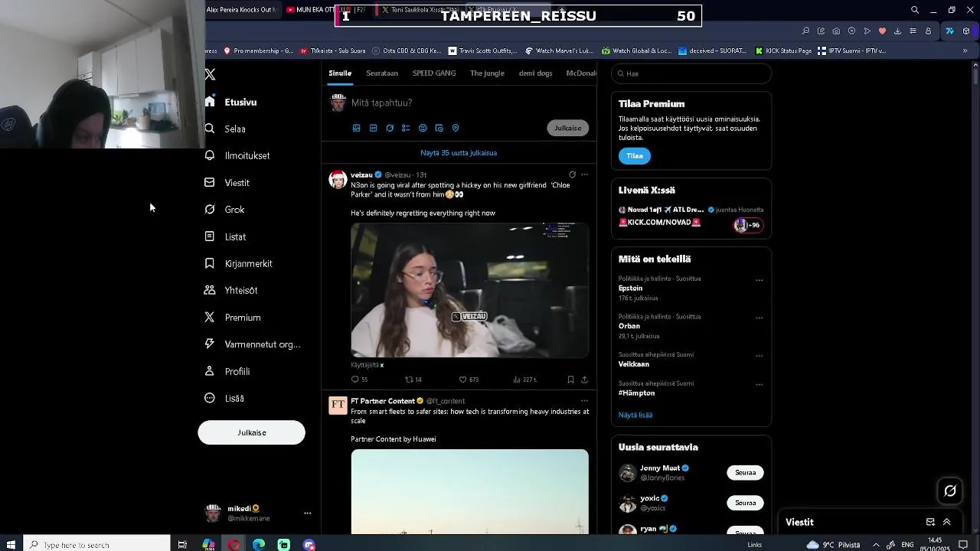Viewport: 980px width, 551px height.
Task: Open TVkaista - Sub Suora bookmark
Action: (333, 51)
